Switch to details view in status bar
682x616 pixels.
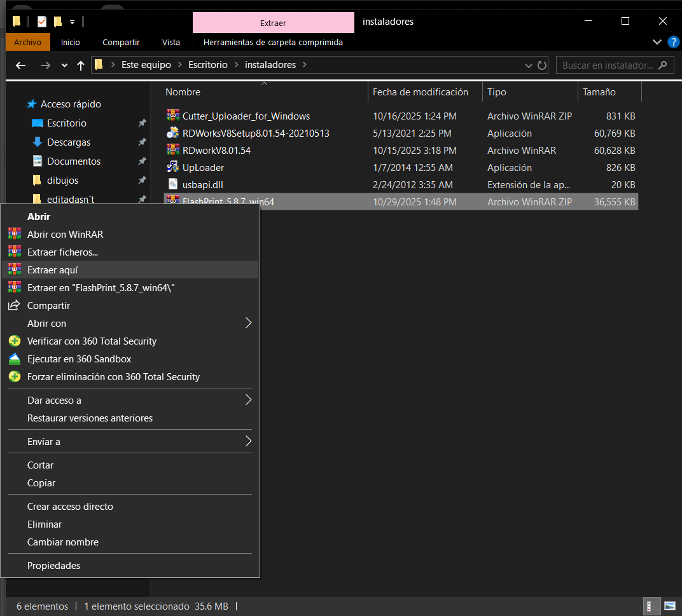(652, 606)
